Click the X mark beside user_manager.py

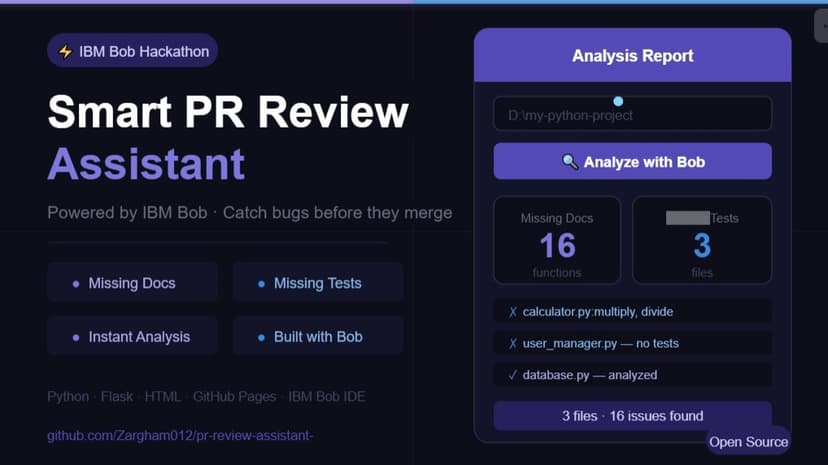pos(512,344)
